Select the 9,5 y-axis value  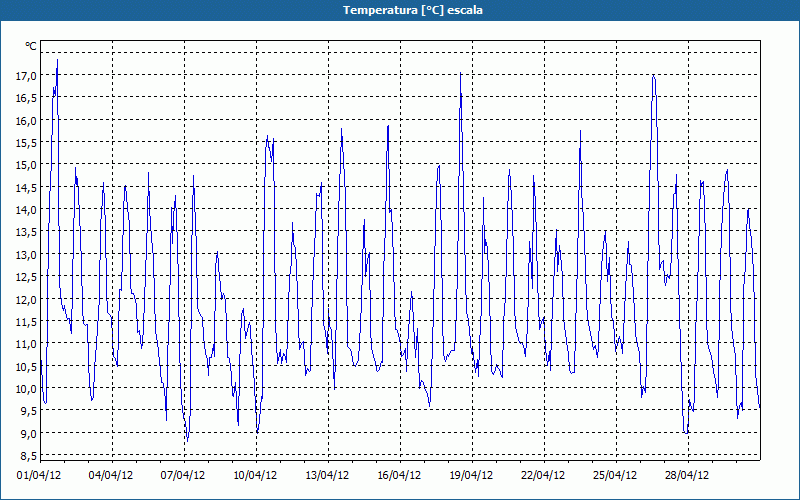point(28,411)
